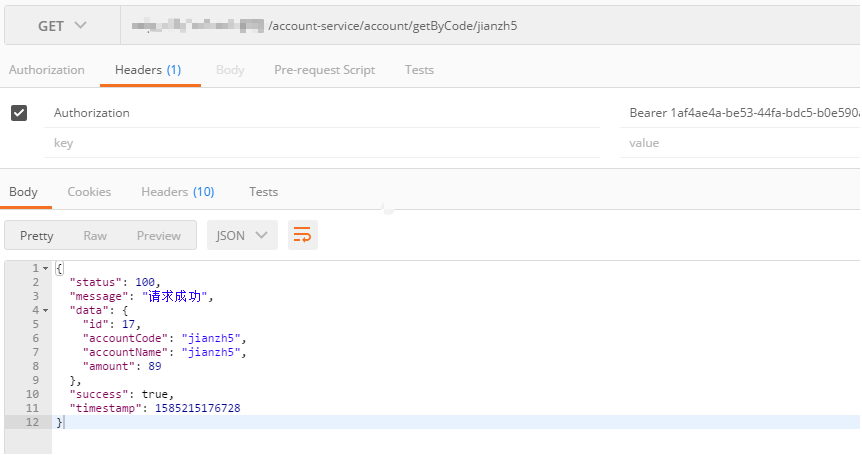Image resolution: width=862 pixels, height=455 pixels.
Task: Click the empty key placeholder field
Action: pyautogui.click(x=322, y=143)
